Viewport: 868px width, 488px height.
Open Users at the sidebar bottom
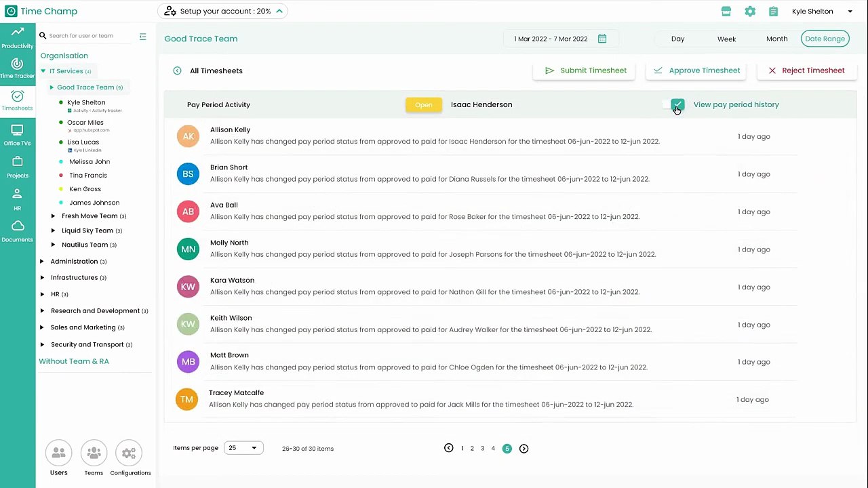(58, 459)
